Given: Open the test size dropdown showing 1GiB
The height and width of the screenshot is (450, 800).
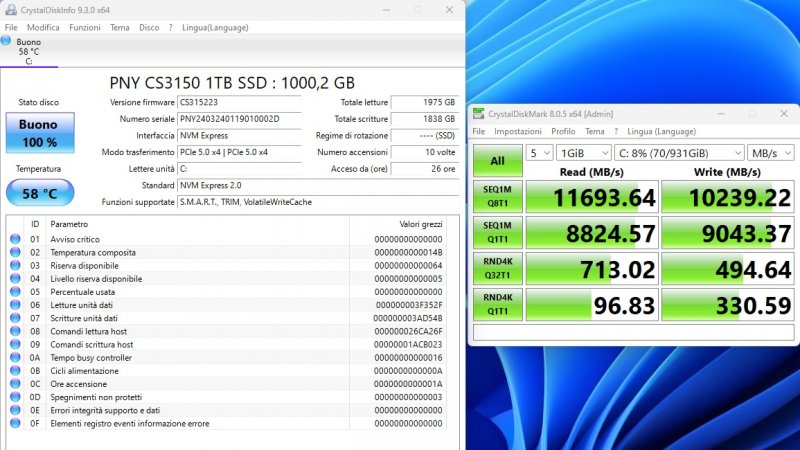Looking at the screenshot, I should [584, 153].
